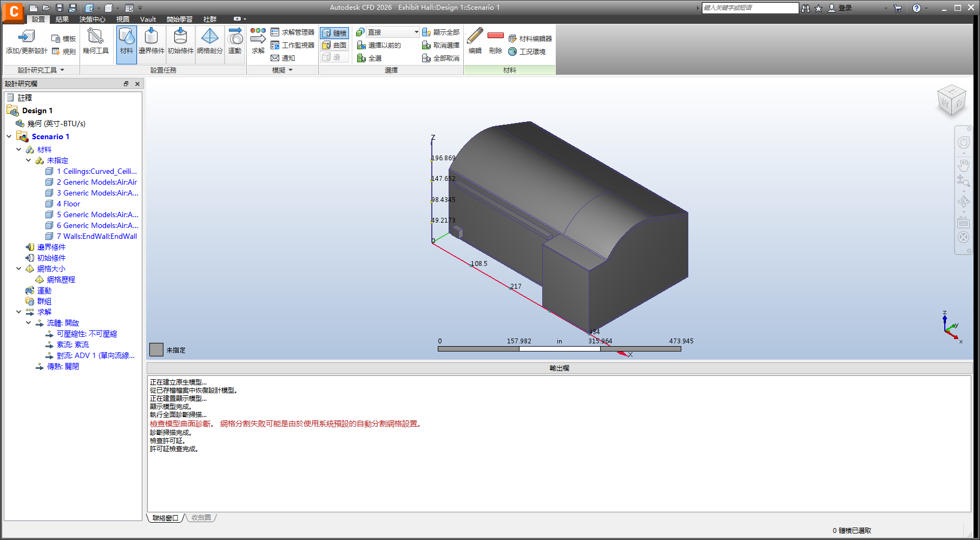Click the Autodesk CFD application menu button
Viewport: 980px width, 540px height.
(13, 11)
